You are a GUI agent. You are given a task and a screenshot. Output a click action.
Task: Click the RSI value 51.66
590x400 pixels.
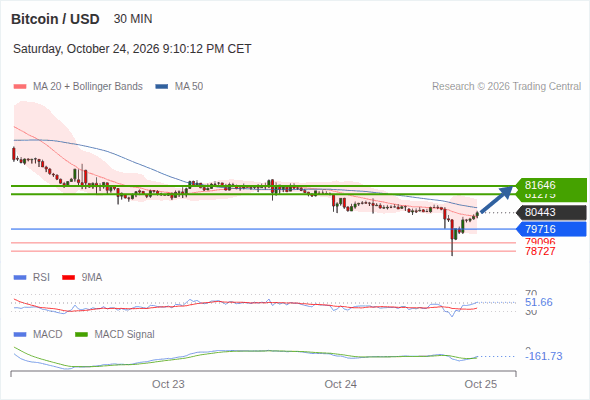coord(539,303)
